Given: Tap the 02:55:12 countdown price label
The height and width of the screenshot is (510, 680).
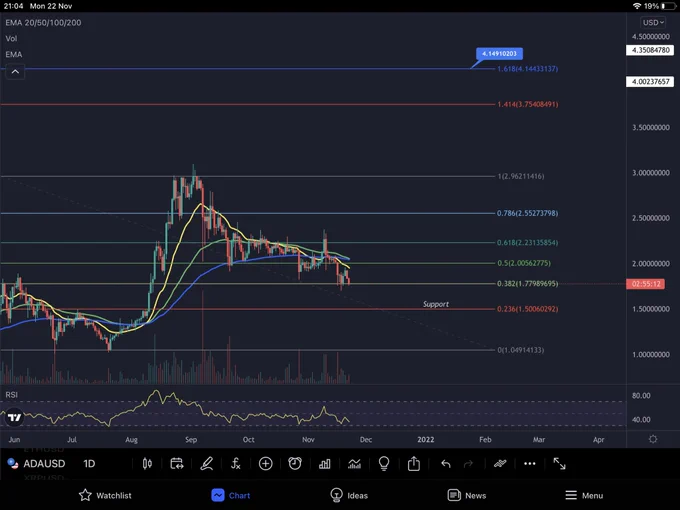Looking at the screenshot, I should pyautogui.click(x=646, y=284).
